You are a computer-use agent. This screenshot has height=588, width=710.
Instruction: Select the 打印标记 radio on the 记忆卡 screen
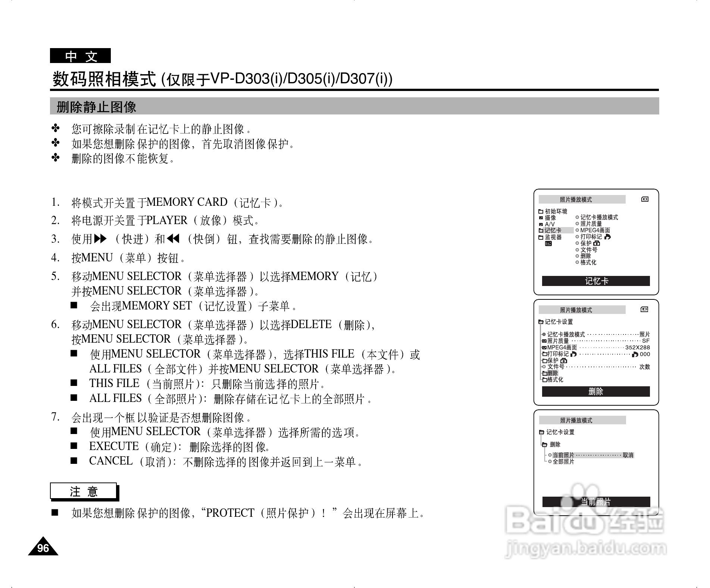point(577,237)
